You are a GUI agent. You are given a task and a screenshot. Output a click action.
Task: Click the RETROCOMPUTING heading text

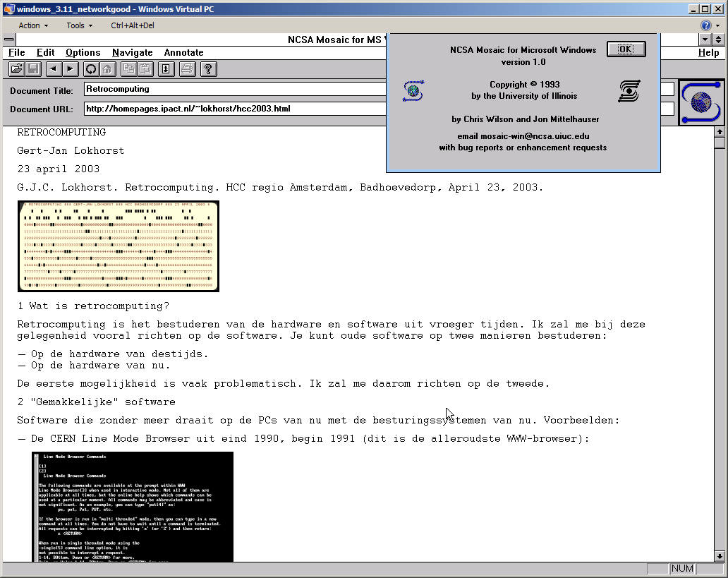point(61,133)
